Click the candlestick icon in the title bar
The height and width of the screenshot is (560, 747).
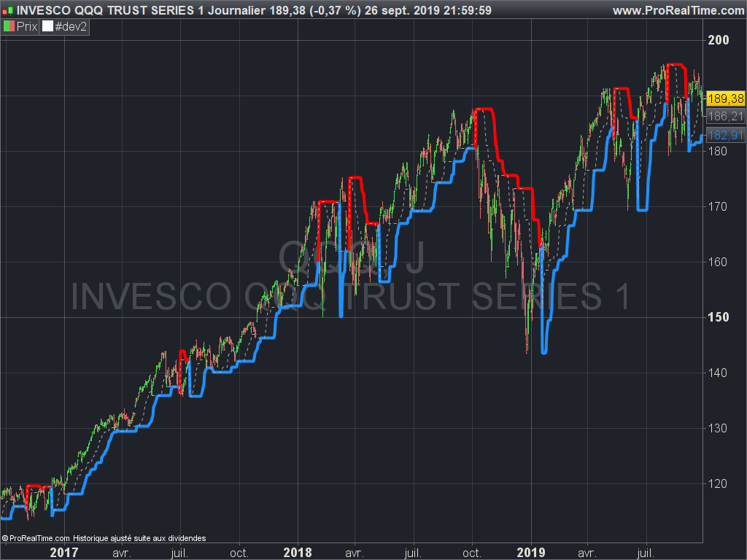pyautogui.click(x=7, y=10)
